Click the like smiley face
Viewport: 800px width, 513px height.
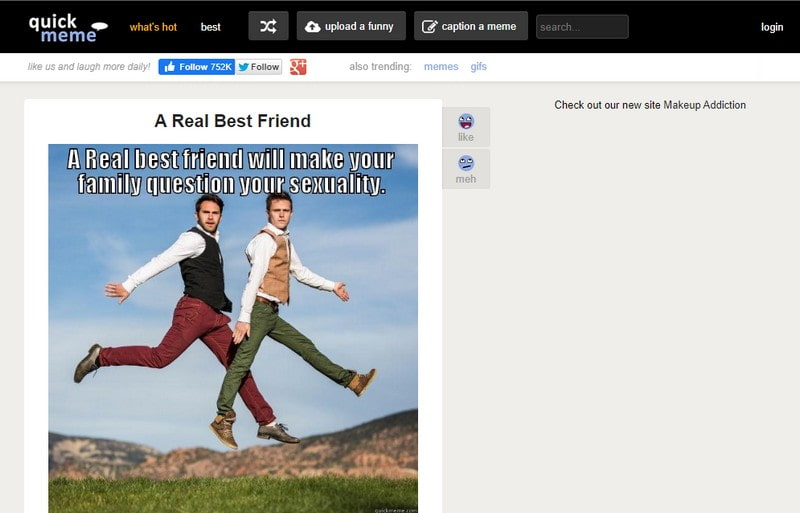click(x=466, y=122)
